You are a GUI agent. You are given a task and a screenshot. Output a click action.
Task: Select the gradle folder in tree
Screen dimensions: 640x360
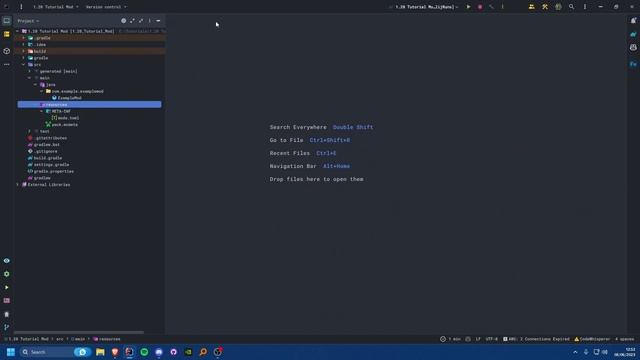point(40,58)
